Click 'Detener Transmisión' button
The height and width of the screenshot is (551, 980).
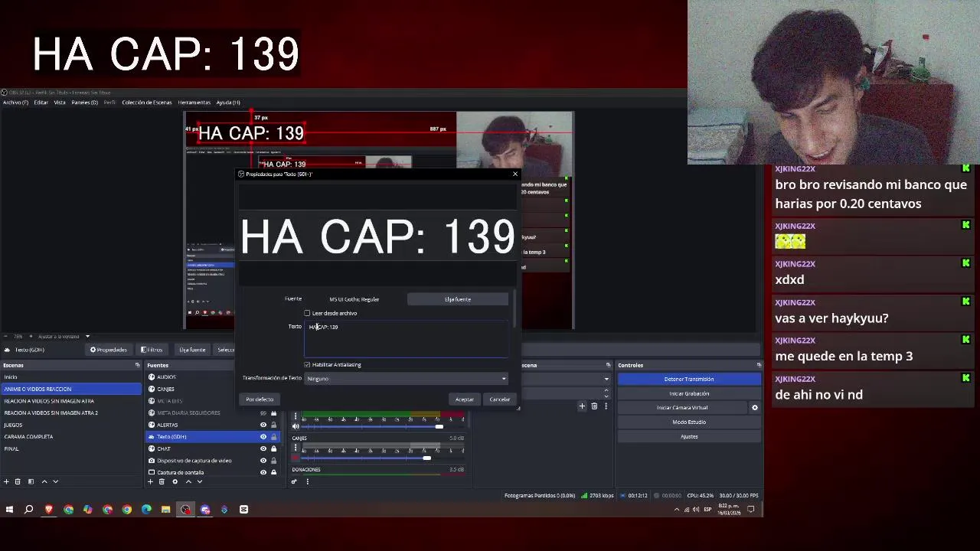(x=689, y=379)
